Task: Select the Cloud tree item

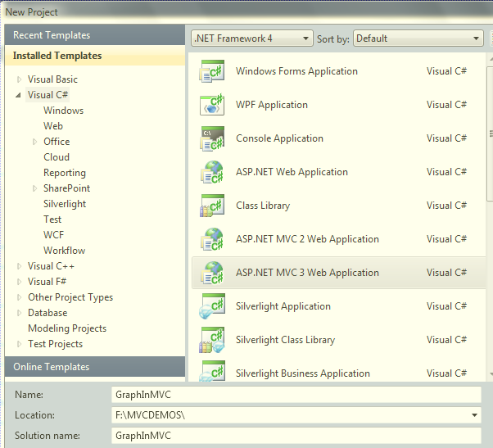Action: click(57, 157)
